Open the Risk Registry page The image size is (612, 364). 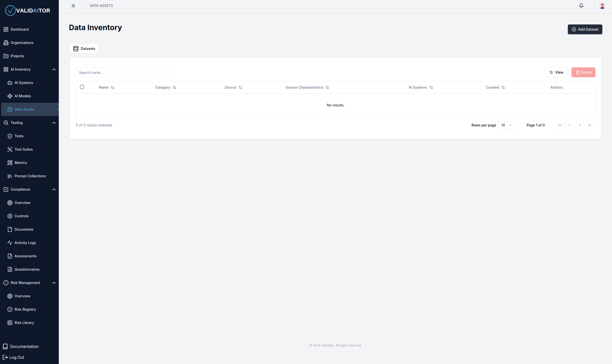[x=25, y=309]
